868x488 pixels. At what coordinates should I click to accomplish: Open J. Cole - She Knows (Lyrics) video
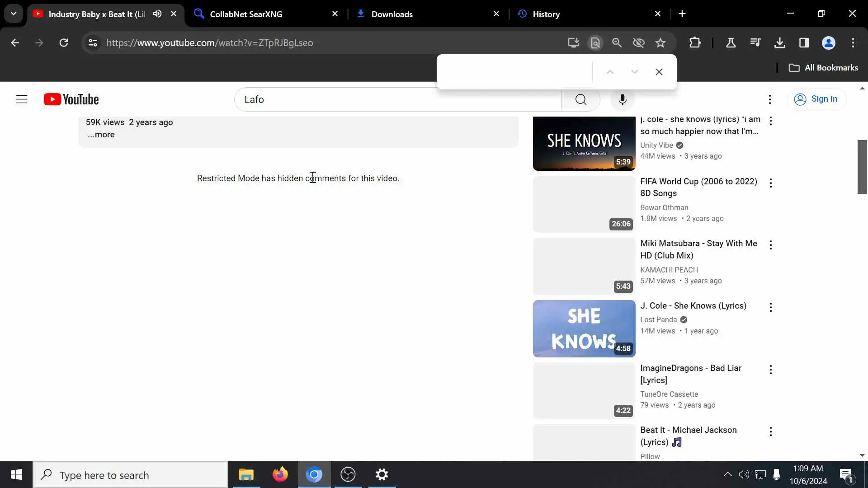tap(693, 306)
